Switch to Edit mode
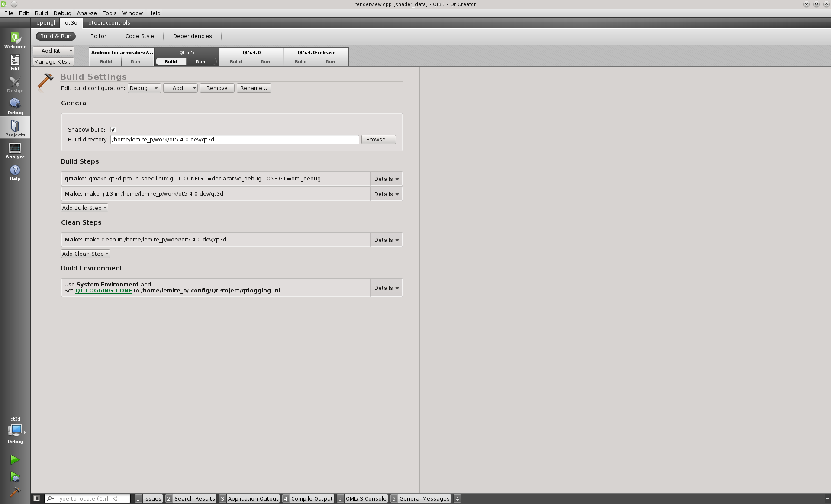Screen dimensions: 831x504 15,62
